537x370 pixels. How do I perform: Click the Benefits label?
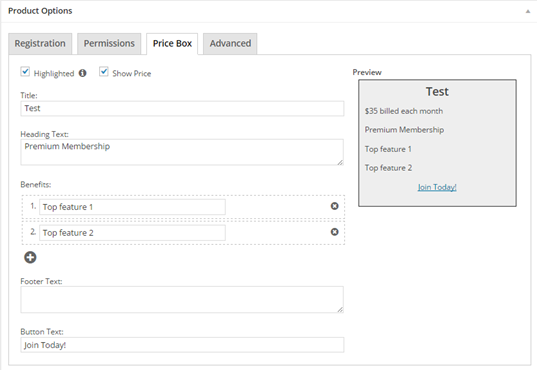click(36, 185)
